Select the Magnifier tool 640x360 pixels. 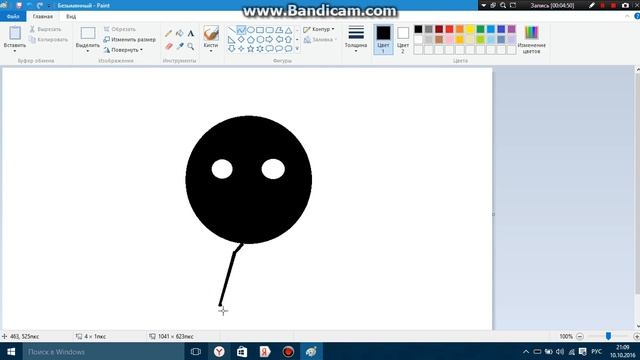pos(191,46)
